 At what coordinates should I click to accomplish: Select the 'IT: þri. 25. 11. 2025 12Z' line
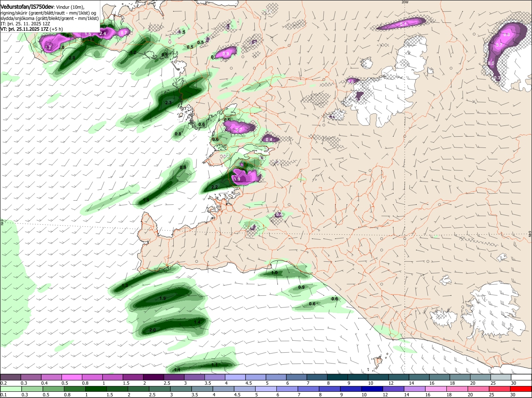[x=25, y=24]
